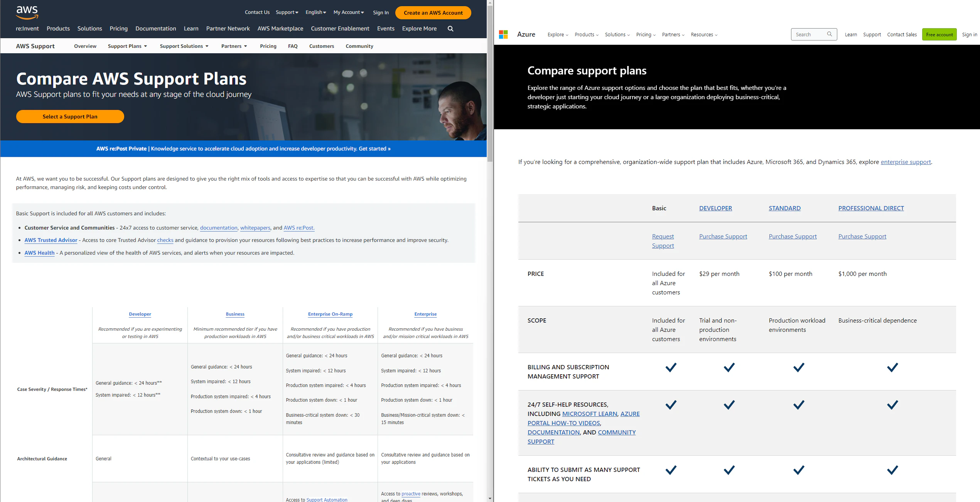Open search via the magnifying glass in AWS nav
This screenshot has height=502, width=980.
[x=450, y=29]
